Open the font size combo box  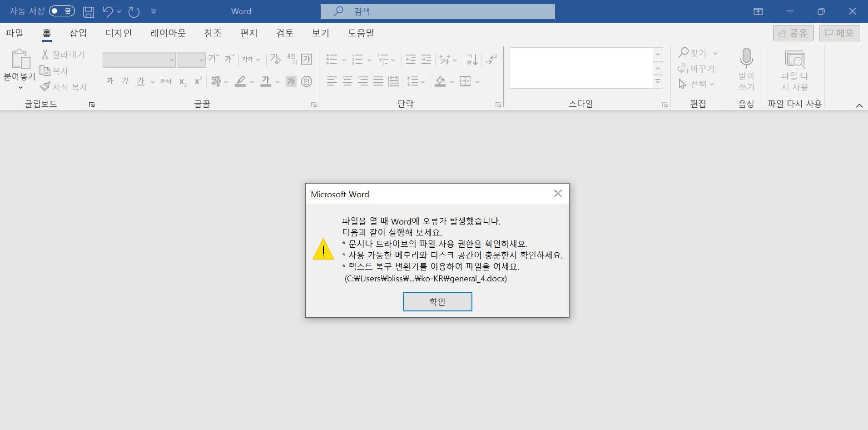(191, 60)
